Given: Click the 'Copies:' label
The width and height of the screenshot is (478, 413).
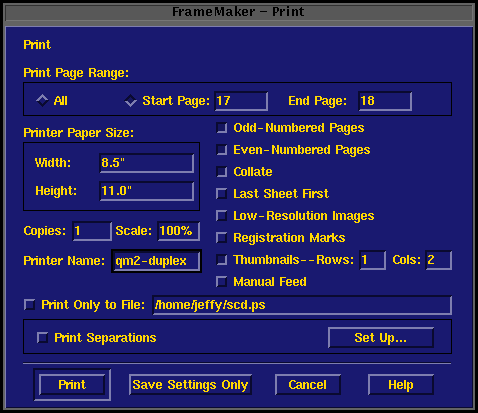Looking at the screenshot, I should [x=45, y=231].
